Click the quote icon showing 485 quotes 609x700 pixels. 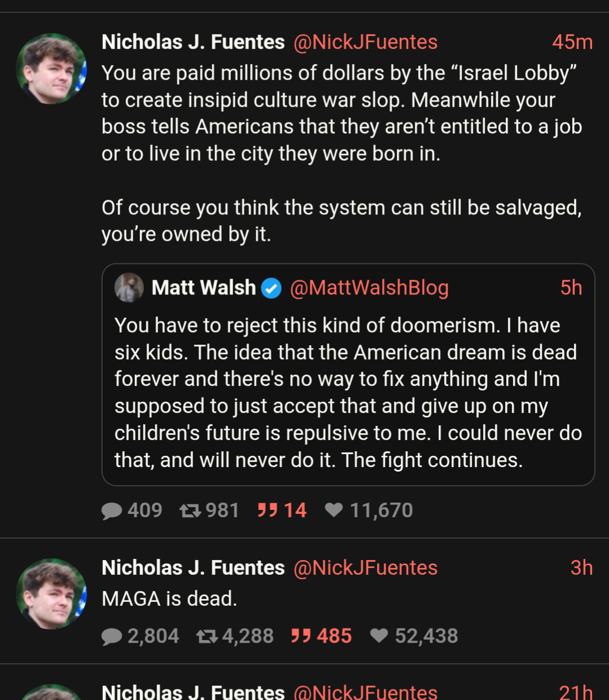coord(301,636)
